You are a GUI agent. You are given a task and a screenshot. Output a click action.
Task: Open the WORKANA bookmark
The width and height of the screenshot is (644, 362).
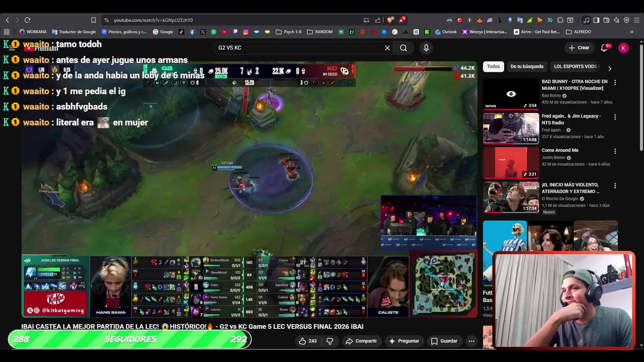point(33,32)
